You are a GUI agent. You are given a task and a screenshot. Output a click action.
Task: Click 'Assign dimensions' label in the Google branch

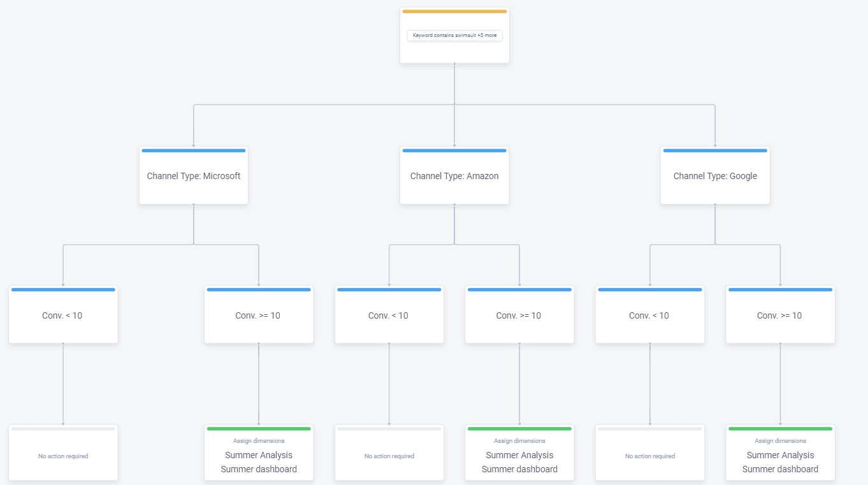coord(780,441)
